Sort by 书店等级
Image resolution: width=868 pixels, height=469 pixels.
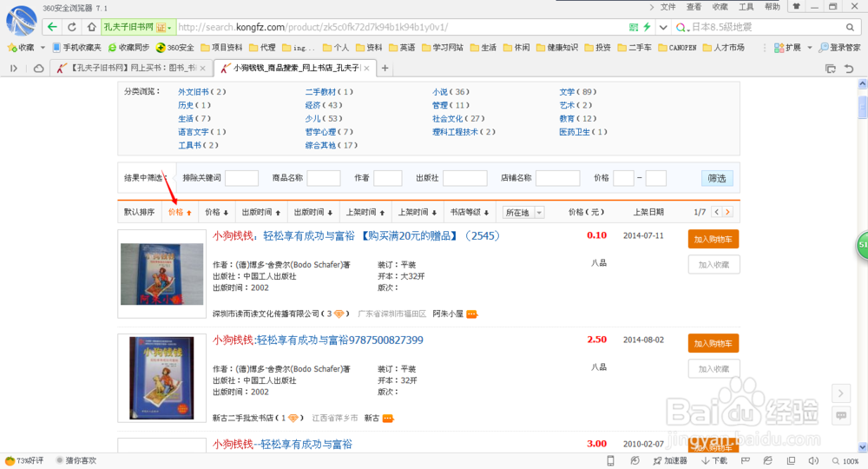(x=469, y=212)
